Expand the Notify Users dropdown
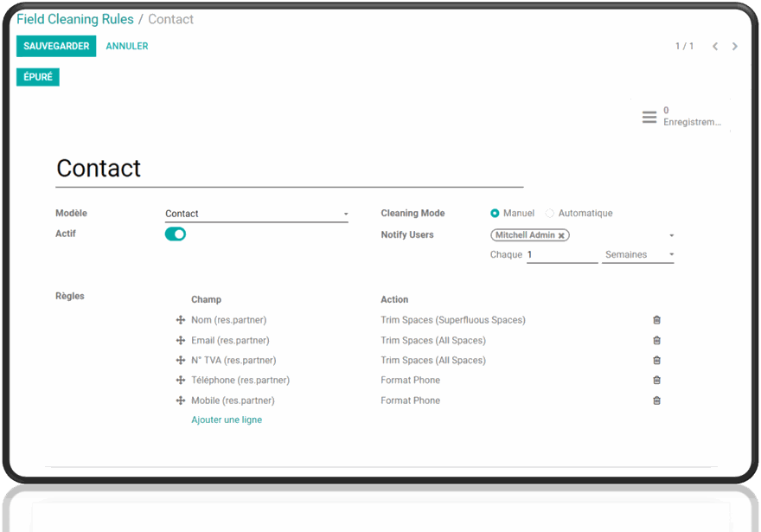Image resolution: width=761 pixels, height=532 pixels. pyautogui.click(x=672, y=234)
